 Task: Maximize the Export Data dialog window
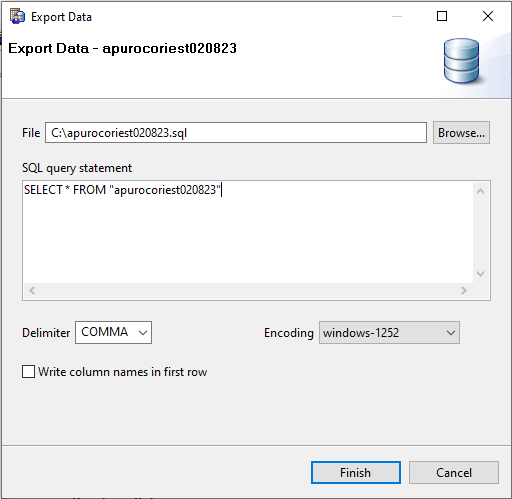442,16
